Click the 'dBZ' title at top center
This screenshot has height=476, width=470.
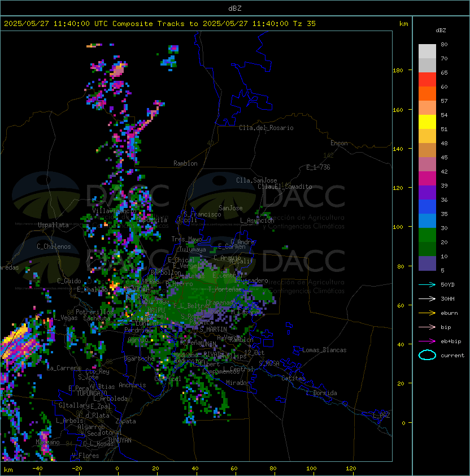point(235,8)
